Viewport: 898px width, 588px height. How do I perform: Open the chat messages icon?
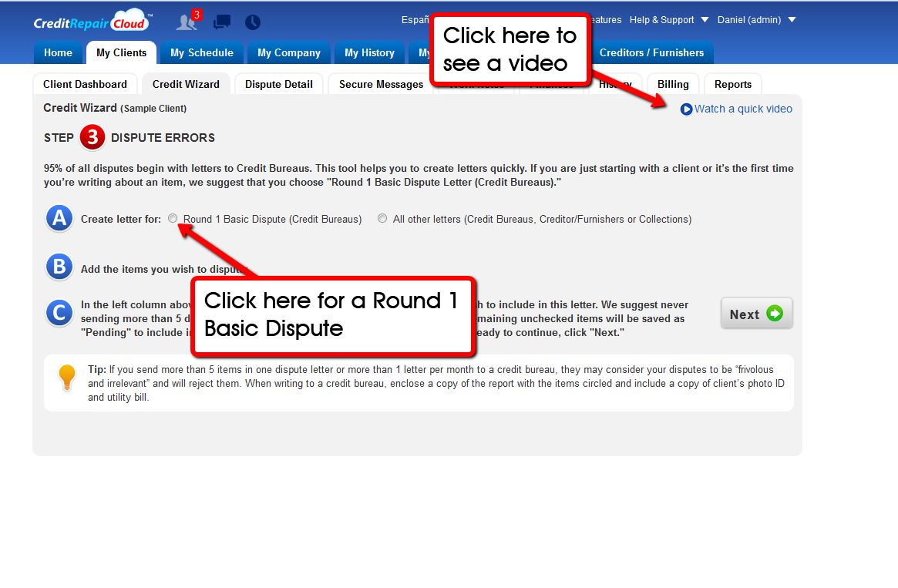[x=222, y=22]
